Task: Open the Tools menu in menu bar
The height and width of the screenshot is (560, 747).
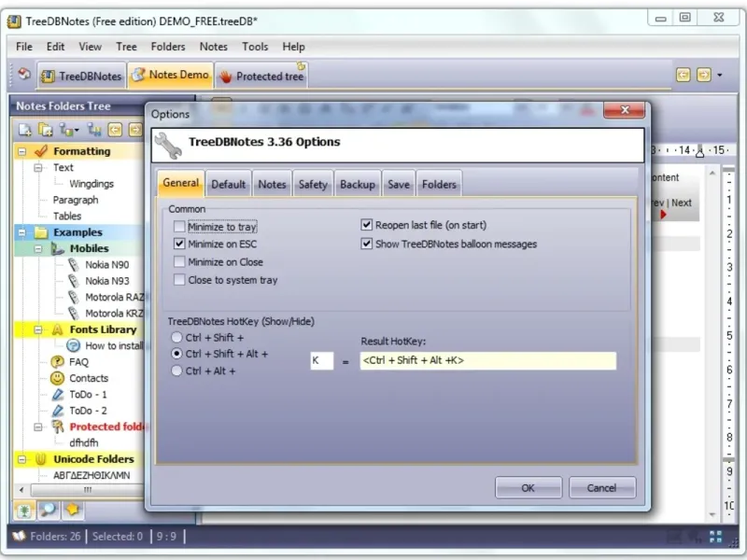Action: pyautogui.click(x=255, y=47)
